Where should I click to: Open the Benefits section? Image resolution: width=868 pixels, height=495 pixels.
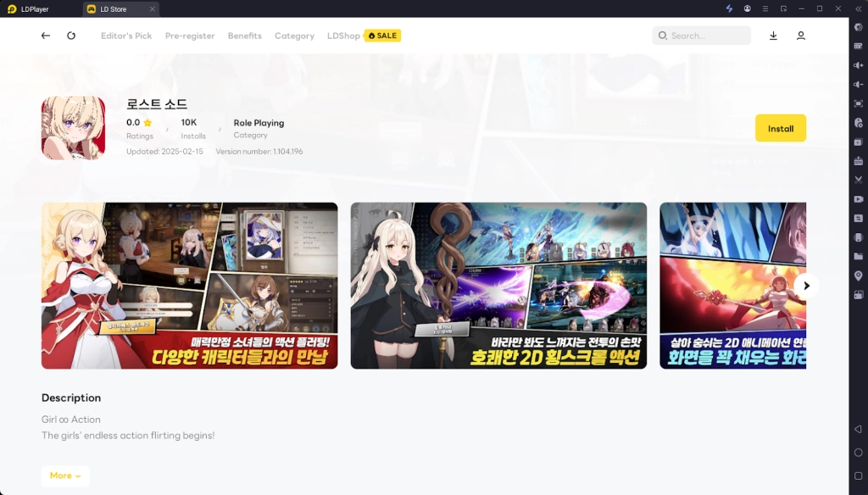pyautogui.click(x=245, y=36)
